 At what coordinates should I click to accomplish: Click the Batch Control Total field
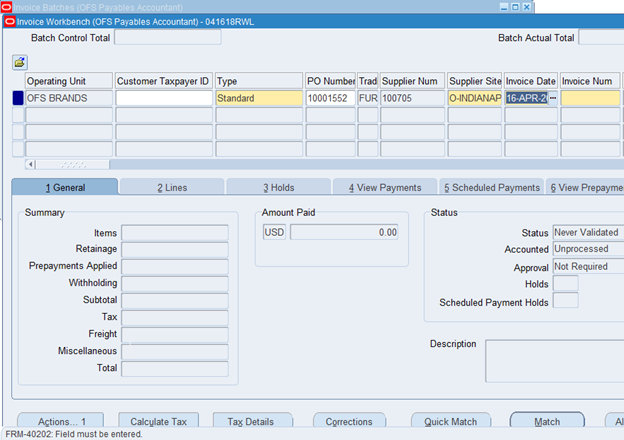(x=168, y=37)
